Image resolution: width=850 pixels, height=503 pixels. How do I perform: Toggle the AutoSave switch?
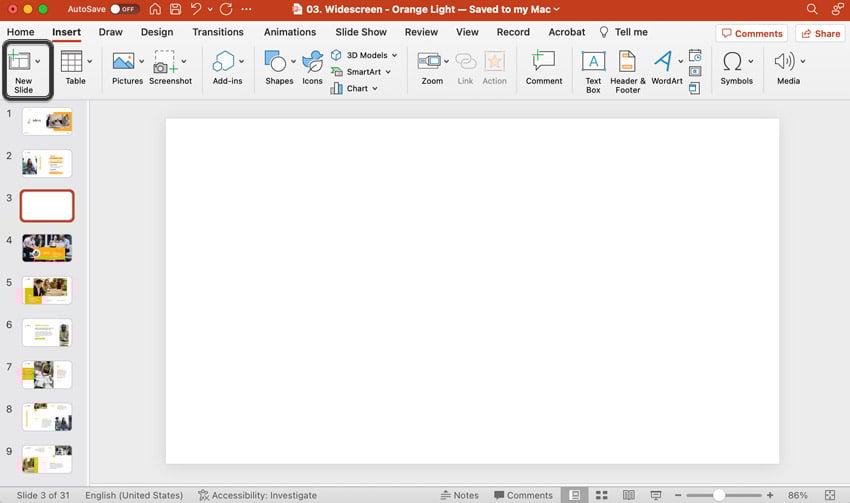point(124,9)
